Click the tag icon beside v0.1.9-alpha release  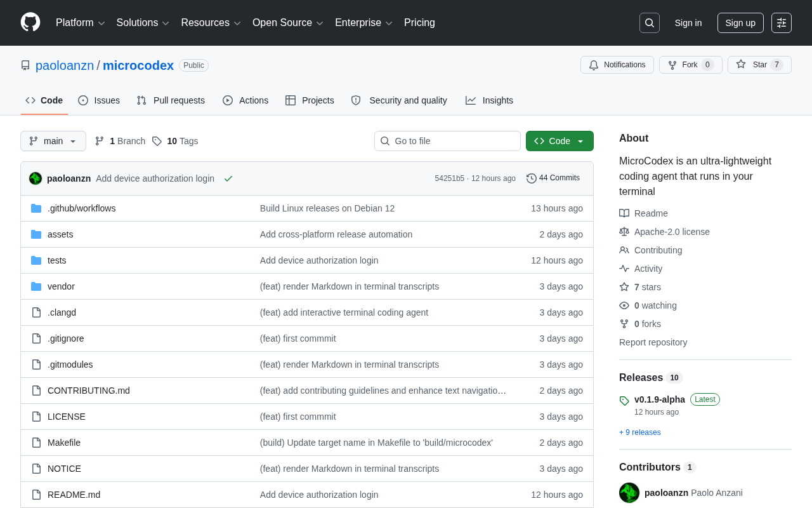tap(624, 401)
